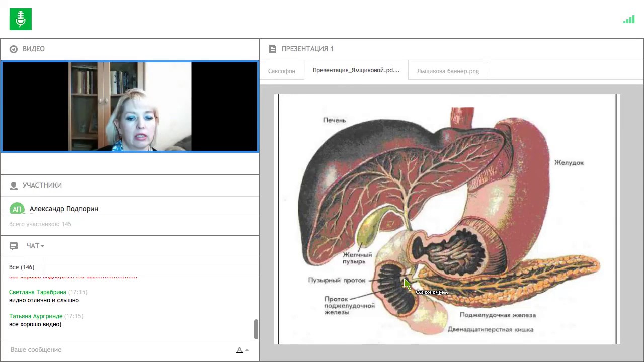Expand the ЧАТ dropdown arrow
Screen dimensions: 644x362
pyautogui.click(x=42, y=246)
